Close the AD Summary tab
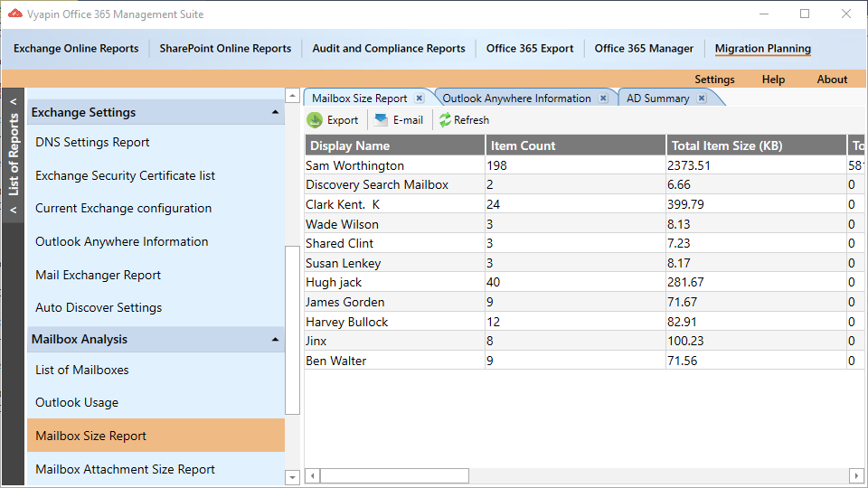This screenshot has width=868, height=488. [x=702, y=98]
